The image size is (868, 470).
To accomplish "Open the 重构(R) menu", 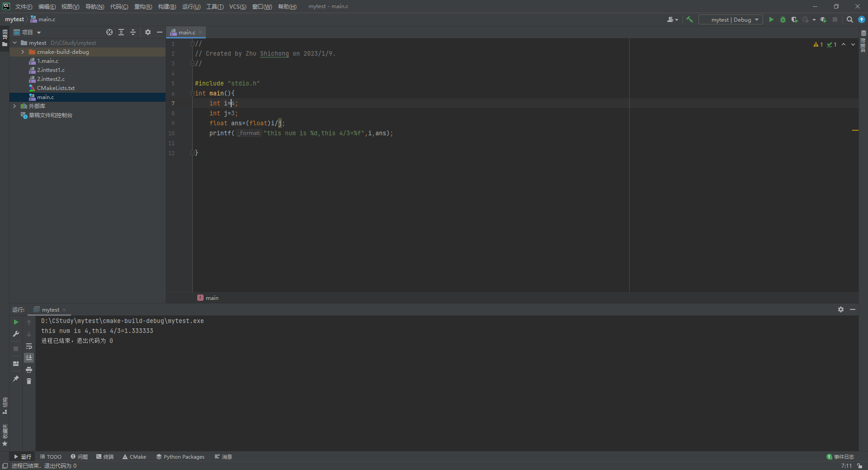I will (143, 6).
